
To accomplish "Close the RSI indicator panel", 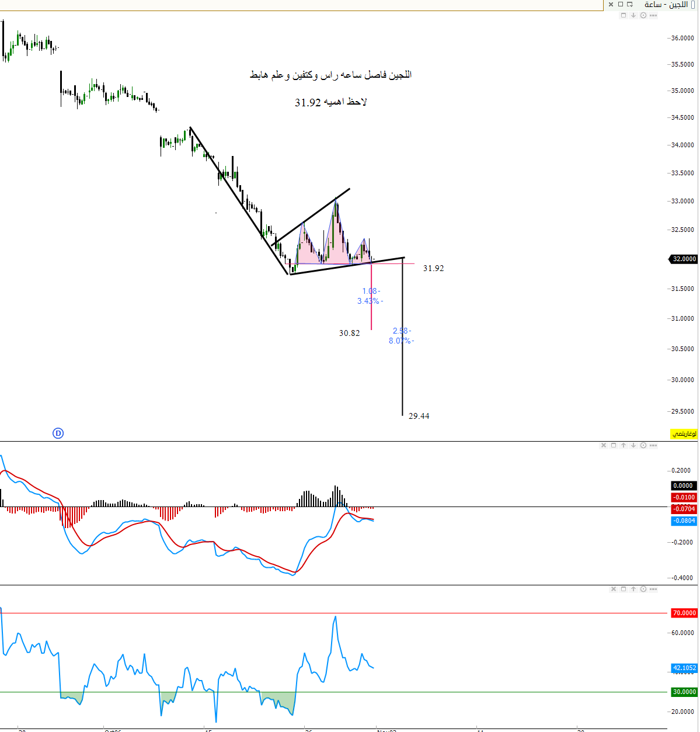I will (614, 589).
